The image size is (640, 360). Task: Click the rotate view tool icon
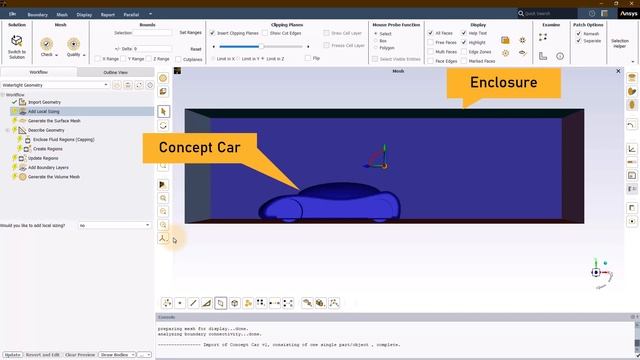163,125
